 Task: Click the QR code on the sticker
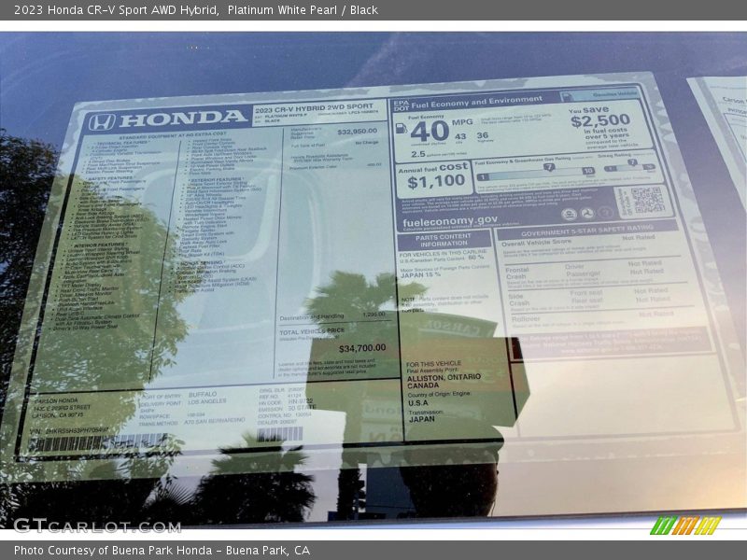pyautogui.click(x=647, y=200)
